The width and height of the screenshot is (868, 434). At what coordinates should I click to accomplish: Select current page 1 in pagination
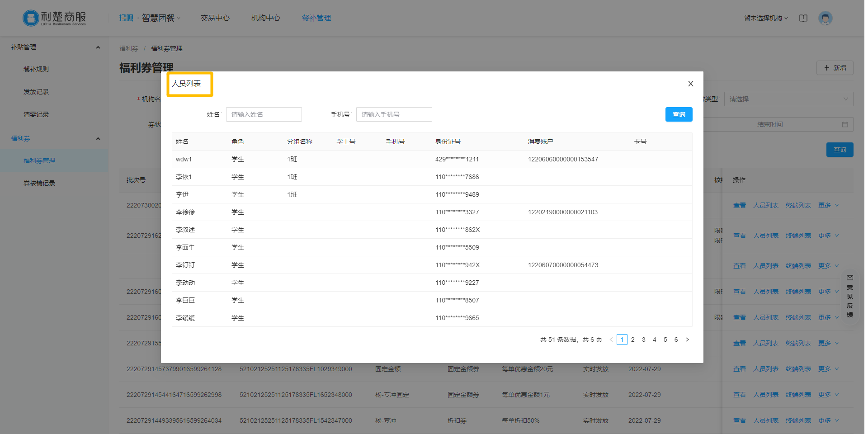pyautogui.click(x=622, y=340)
